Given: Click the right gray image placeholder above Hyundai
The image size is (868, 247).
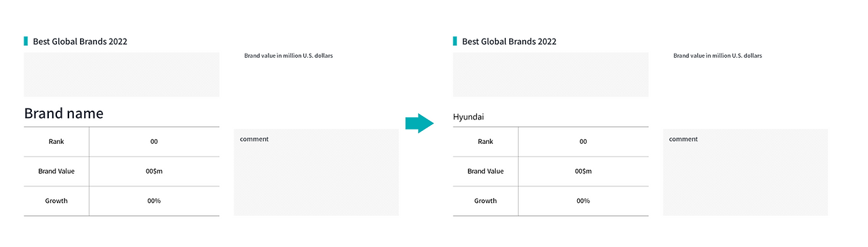Looking at the screenshot, I should point(551,75).
